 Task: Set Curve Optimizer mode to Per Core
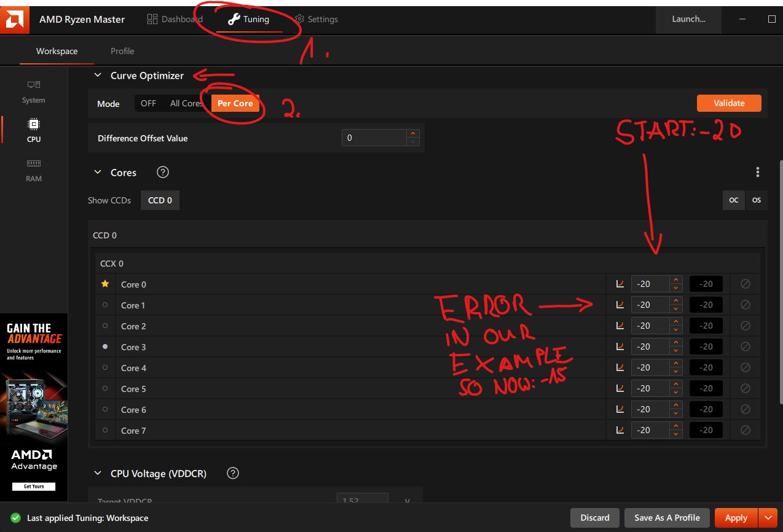pos(235,103)
